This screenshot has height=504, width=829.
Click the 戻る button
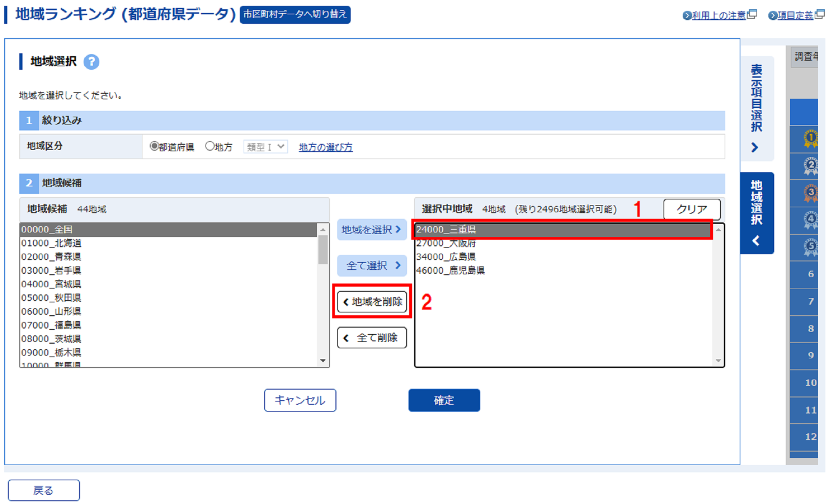pos(44,490)
